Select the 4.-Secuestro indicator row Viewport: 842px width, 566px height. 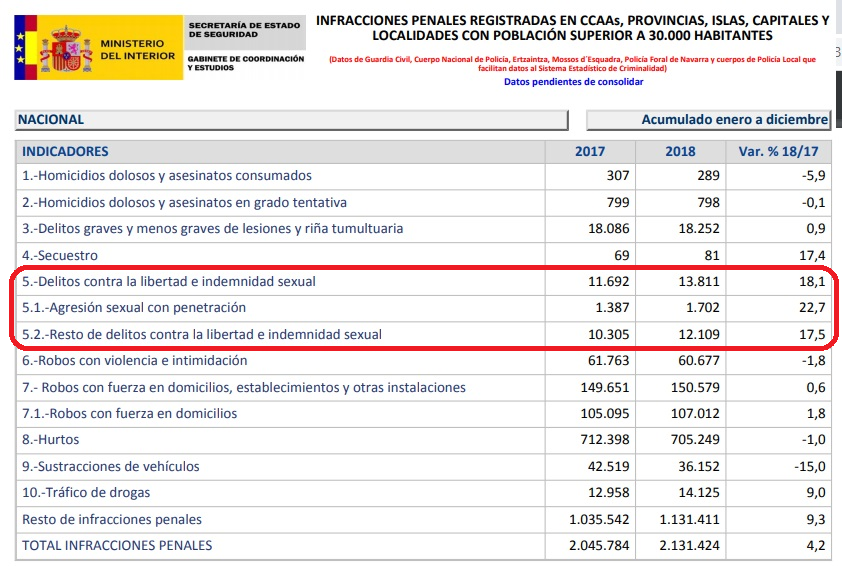[x=60, y=255]
